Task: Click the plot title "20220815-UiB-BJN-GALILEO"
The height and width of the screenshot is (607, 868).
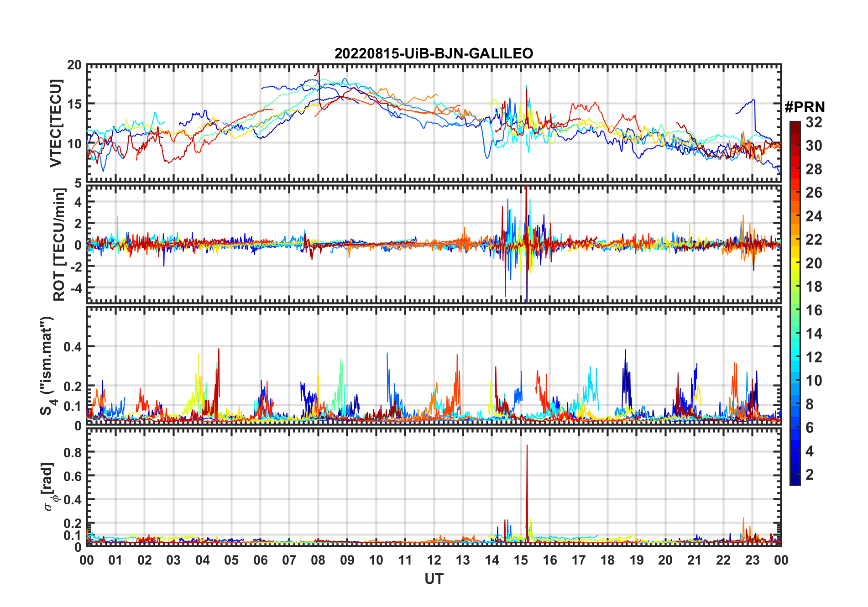Action: point(434,53)
